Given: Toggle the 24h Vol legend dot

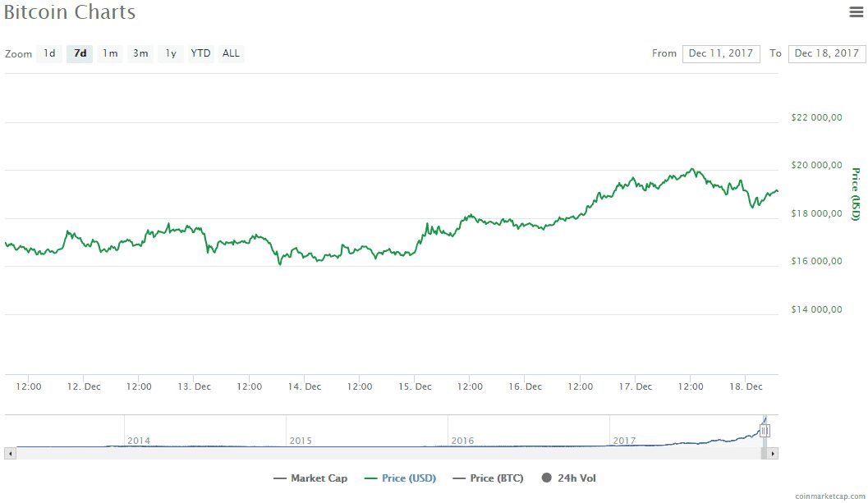Looking at the screenshot, I should point(546,478).
